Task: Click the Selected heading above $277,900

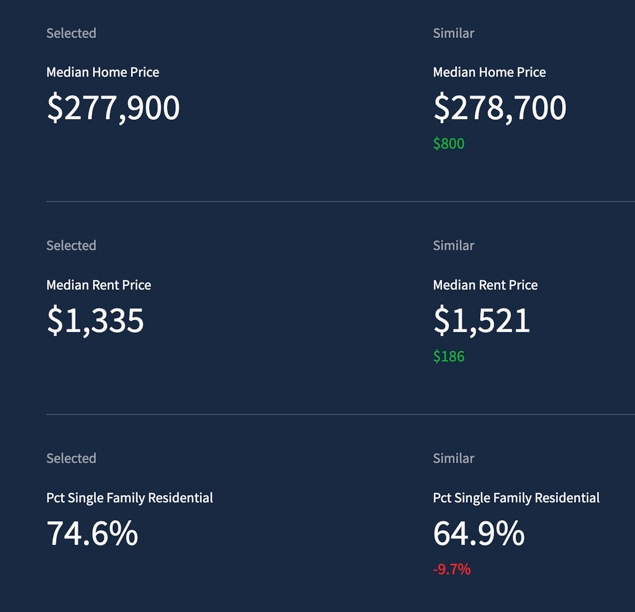Action: pos(71,33)
